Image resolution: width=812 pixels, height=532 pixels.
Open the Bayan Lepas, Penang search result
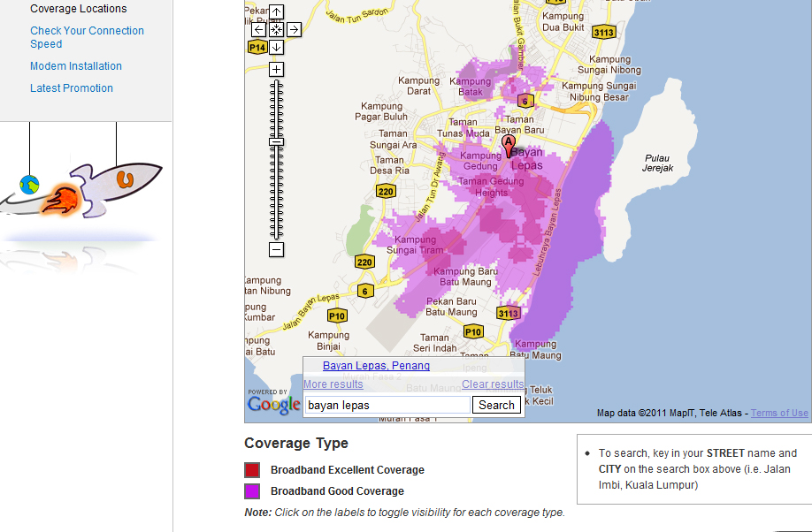coord(376,366)
